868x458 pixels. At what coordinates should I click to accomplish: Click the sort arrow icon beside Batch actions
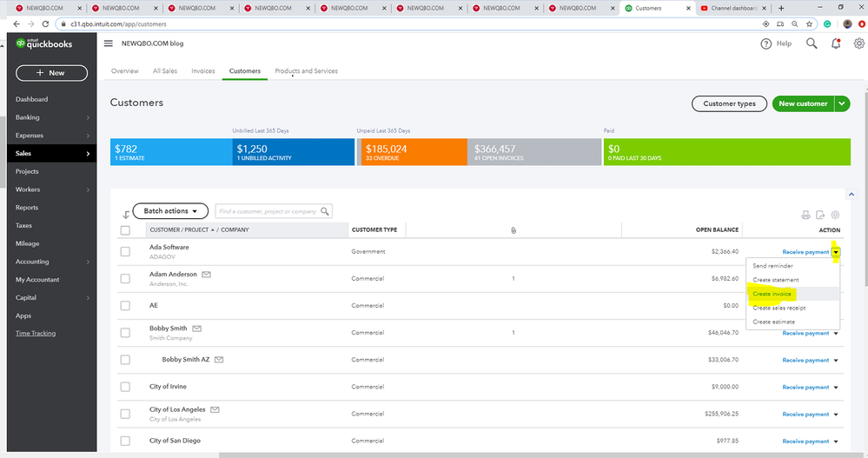126,215
